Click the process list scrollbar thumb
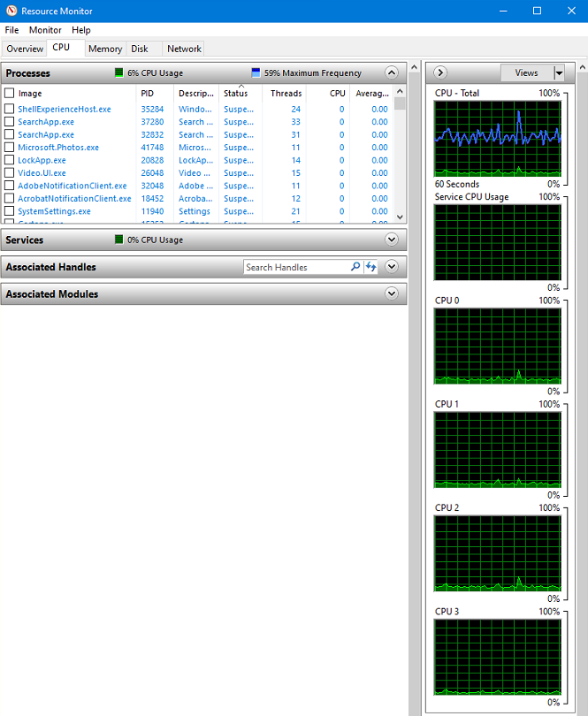The image size is (588, 716). (x=400, y=103)
